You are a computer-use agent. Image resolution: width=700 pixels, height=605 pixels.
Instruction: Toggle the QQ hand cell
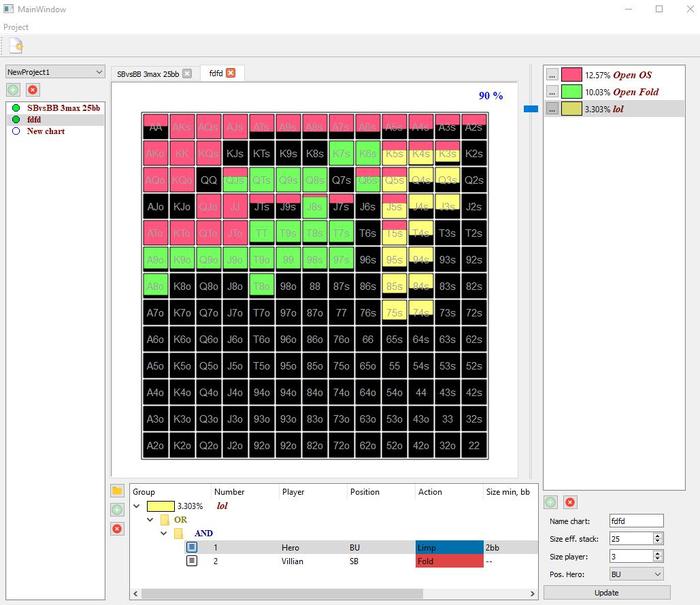click(x=208, y=180)
